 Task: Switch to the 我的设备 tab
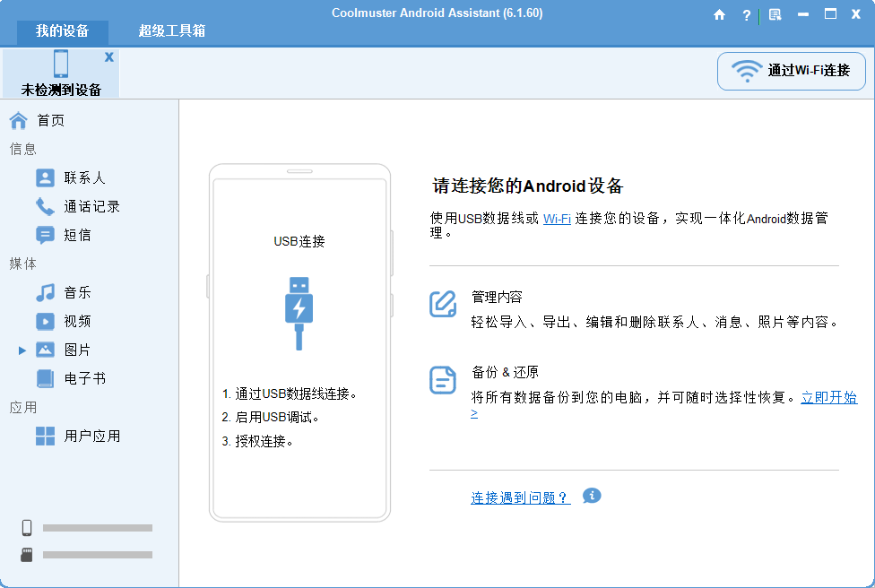pyautogui.click(x=63, y=30)
